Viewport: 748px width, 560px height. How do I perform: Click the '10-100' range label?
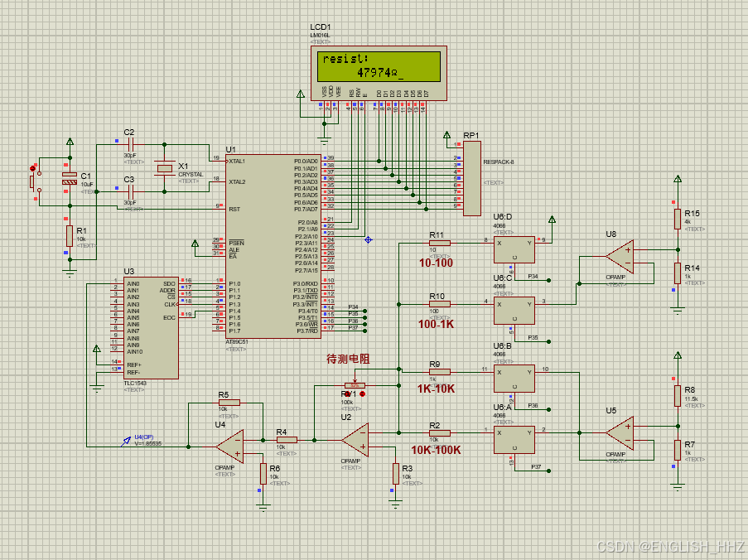(x=436, y=263)
